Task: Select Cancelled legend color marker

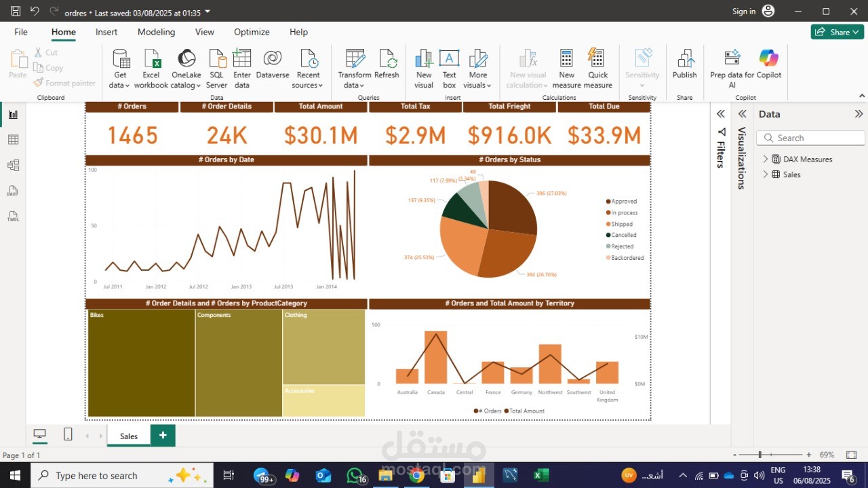Action: (x=608, y=235)
